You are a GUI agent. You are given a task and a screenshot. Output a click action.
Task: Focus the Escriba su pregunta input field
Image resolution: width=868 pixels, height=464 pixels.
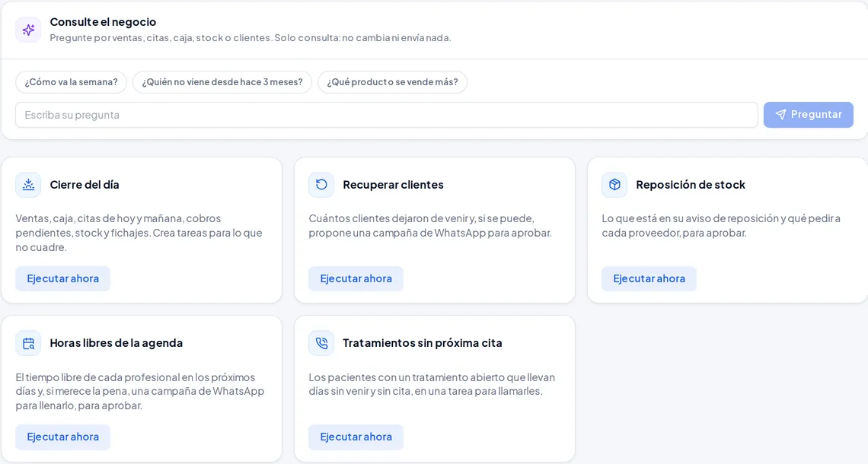point(386,115)
